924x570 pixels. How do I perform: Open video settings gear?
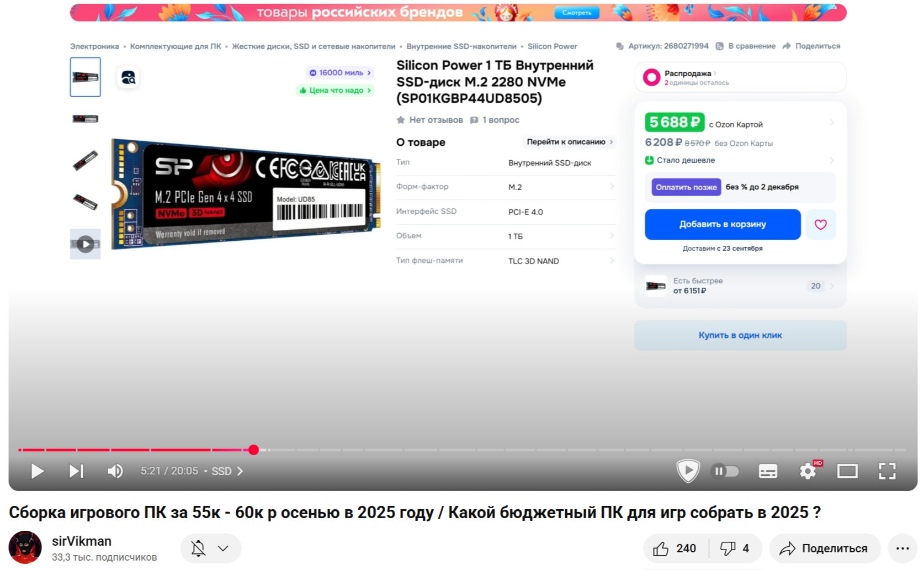tap(808, 471)
